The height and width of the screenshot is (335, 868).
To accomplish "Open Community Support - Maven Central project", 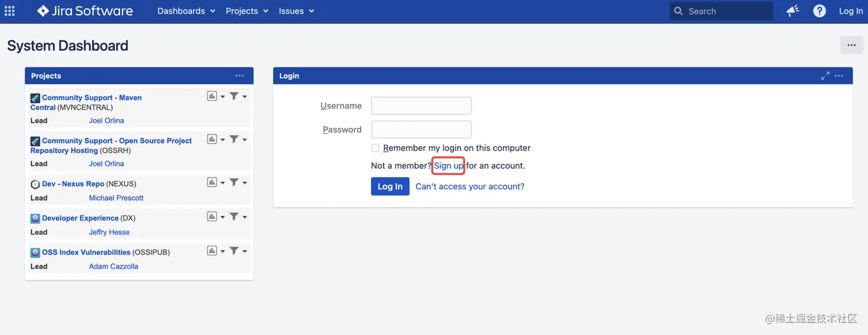I will point(86,103).
